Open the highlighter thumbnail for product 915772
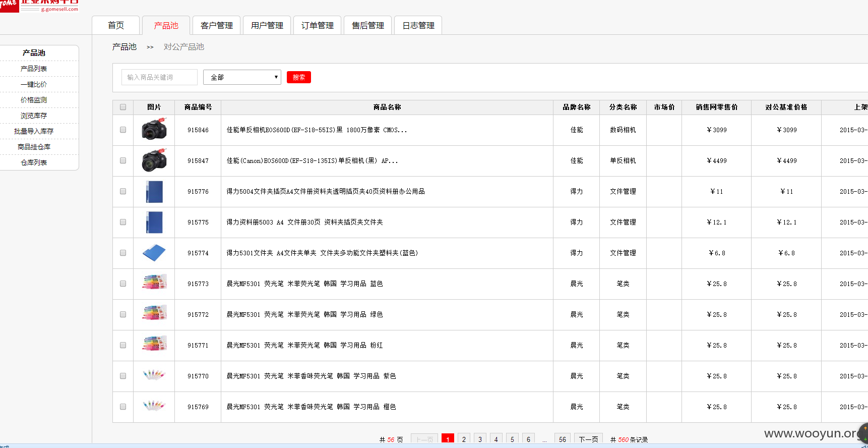The width and height of the screenshot is (868, 448). click(x=154, y=313)
